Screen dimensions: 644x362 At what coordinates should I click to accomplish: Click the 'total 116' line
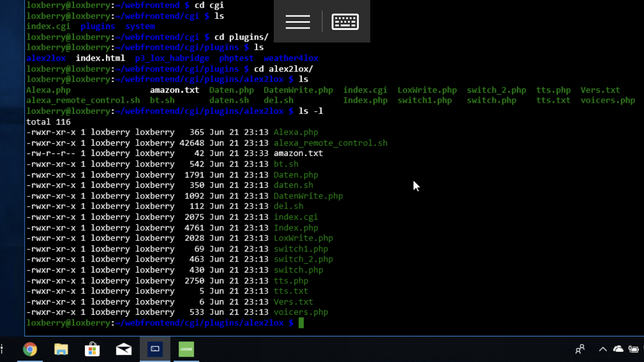point(48,122)
